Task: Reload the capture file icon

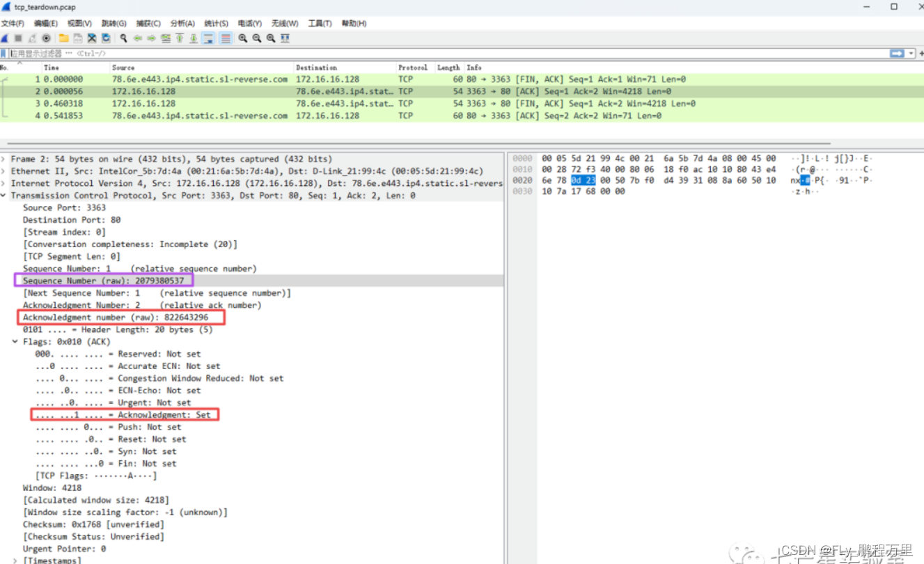Action: tap(106, 38)
